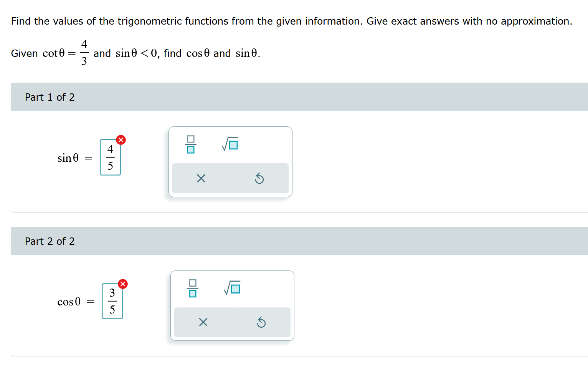
Task: Select the Part 2 of 2 header
Action: point(299,241)
